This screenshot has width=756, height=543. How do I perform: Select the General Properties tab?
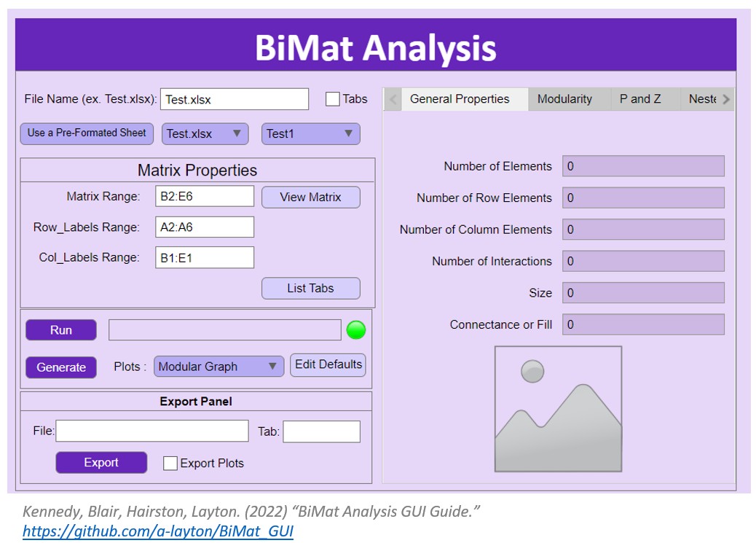click(460, 99)
